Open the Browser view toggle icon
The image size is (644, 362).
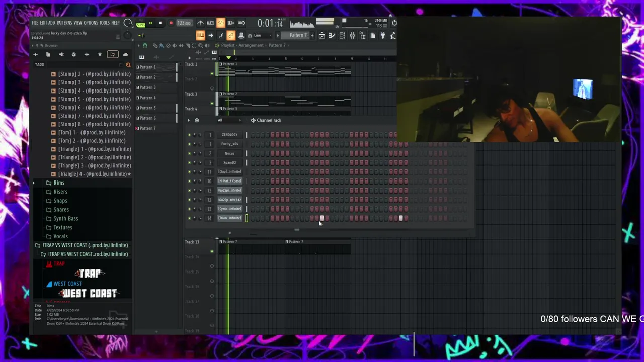point(362,35)
